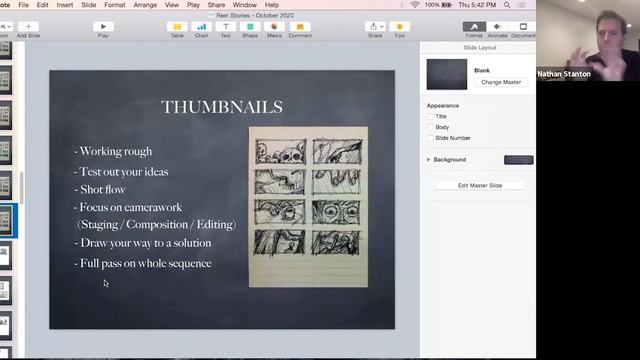Click the '- Focus on camerawork' bullet
This screenshot has height=360, width=640.
pyautogui.click(x=128, y=207)
